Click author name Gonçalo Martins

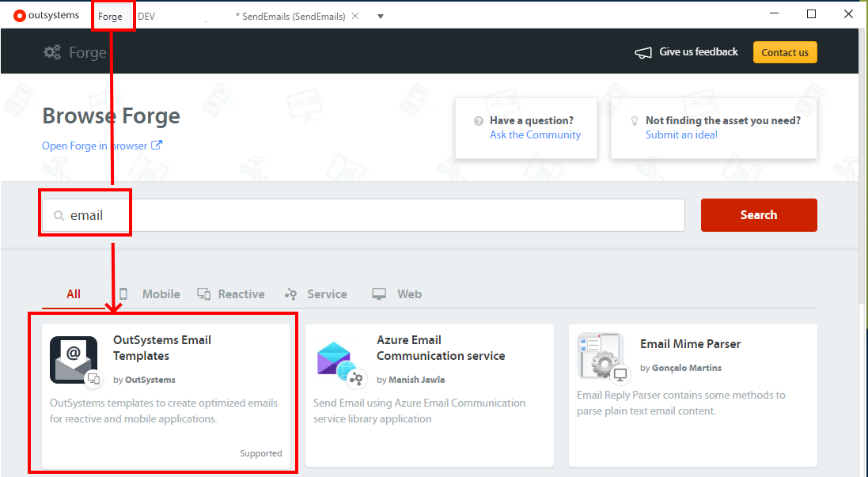coord(687,368)
